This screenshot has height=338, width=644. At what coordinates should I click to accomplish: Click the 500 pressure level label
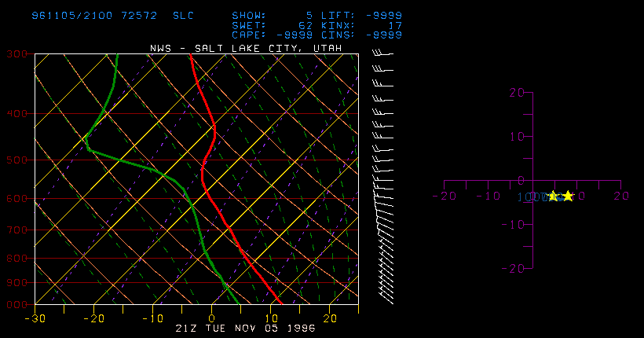(x=16, y=160)
